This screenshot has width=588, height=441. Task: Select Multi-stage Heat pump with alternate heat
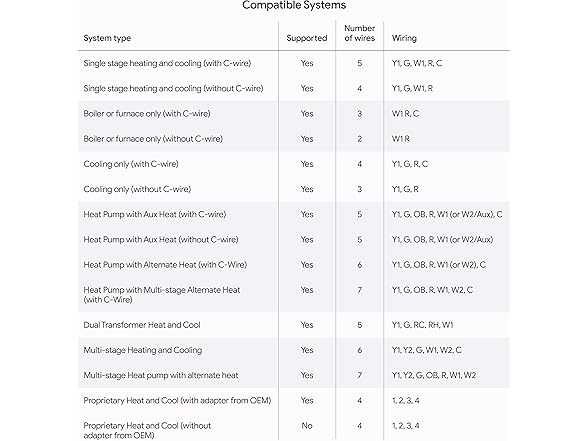coord(161,375)
